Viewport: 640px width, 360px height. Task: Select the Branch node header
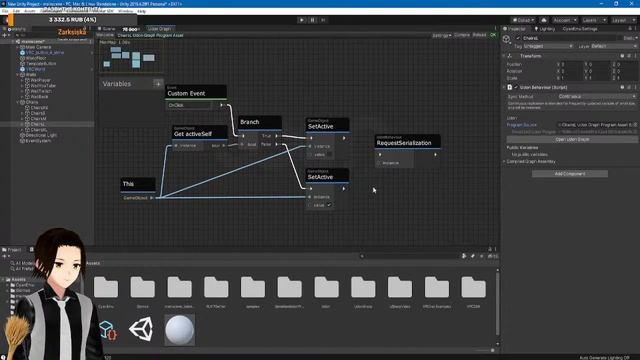(x=260, y=122)
